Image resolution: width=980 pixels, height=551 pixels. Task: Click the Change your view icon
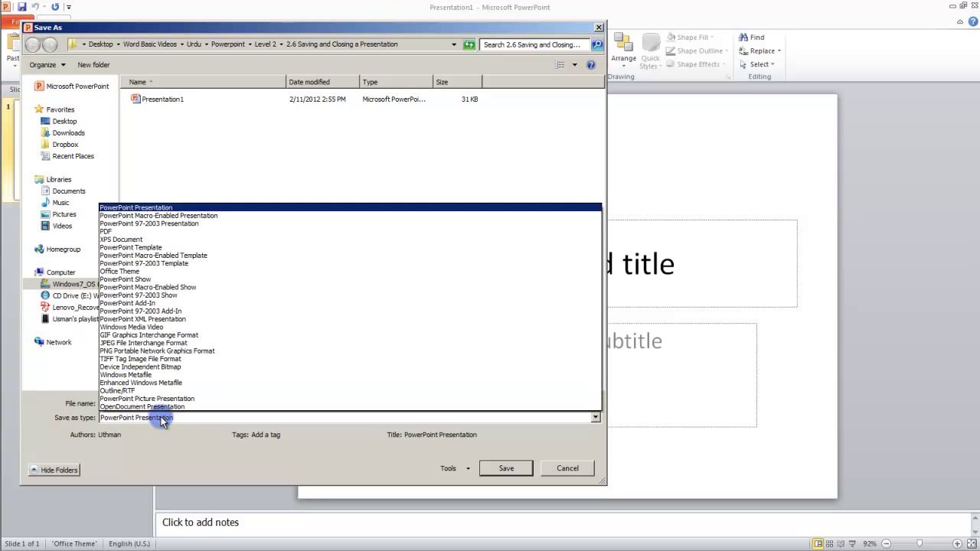[560, 65]
